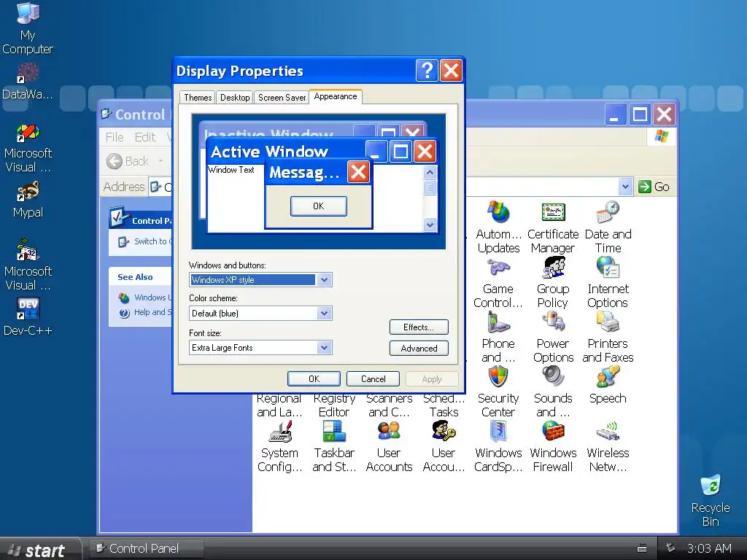Open Scheduled Tasks item
The height and width of the screenshot is (560, 747).
[x=444, y=405]
